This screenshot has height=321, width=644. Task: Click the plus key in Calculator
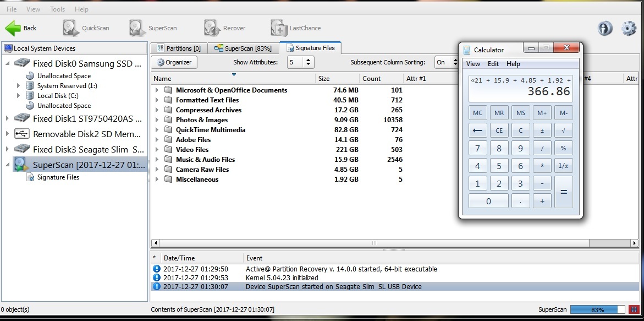tap(542, 201)
